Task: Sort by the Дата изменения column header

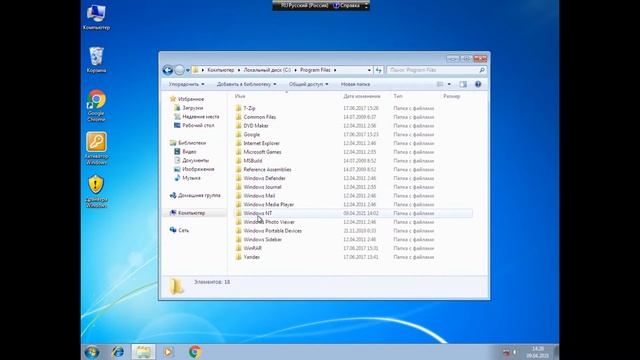Action: click(x=362, y=96)
